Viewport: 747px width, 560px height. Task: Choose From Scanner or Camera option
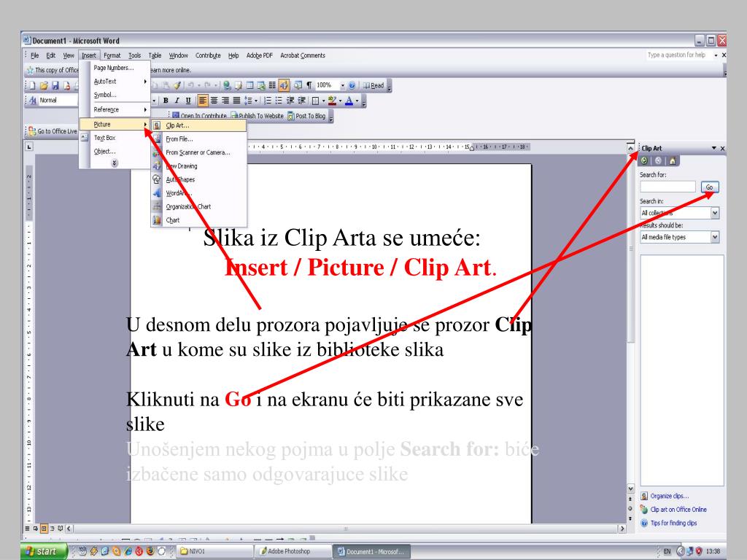(198, 152)
